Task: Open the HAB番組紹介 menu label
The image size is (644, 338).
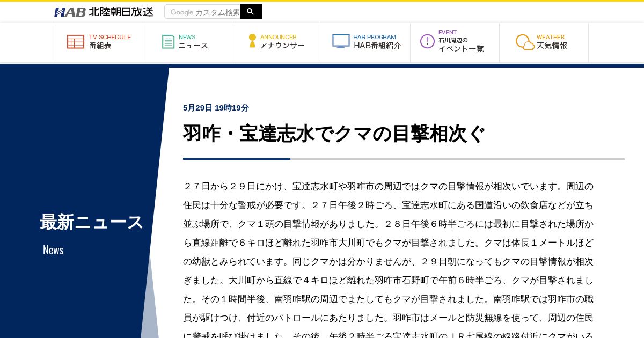Action: coord(377,46)
